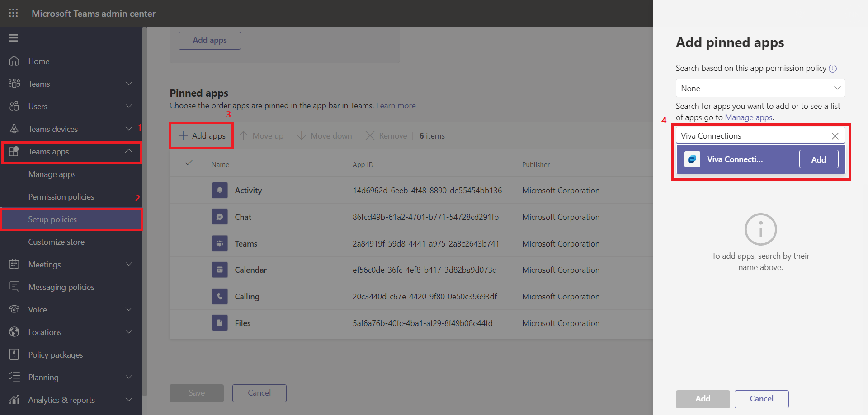Viewport: 868px width, 415px height.
Task: Clear the Viva Connections search text
Action: [x=835, y=135]
